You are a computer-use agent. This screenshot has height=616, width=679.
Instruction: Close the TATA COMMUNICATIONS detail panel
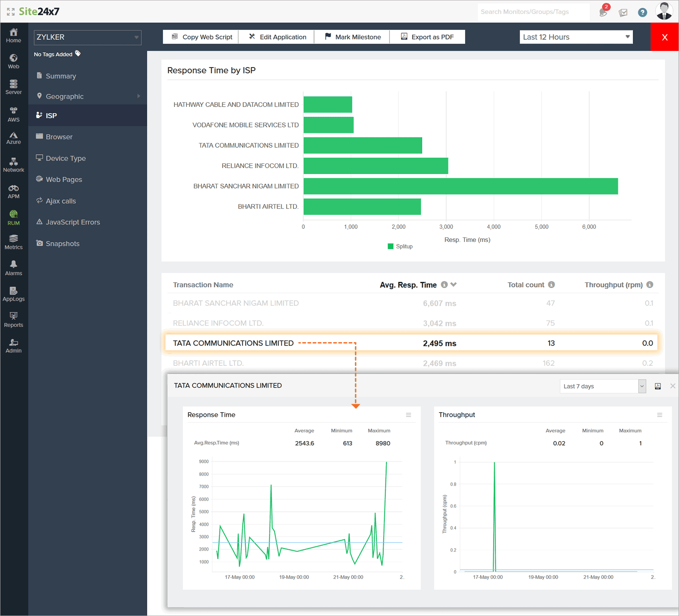pos(673,386)
